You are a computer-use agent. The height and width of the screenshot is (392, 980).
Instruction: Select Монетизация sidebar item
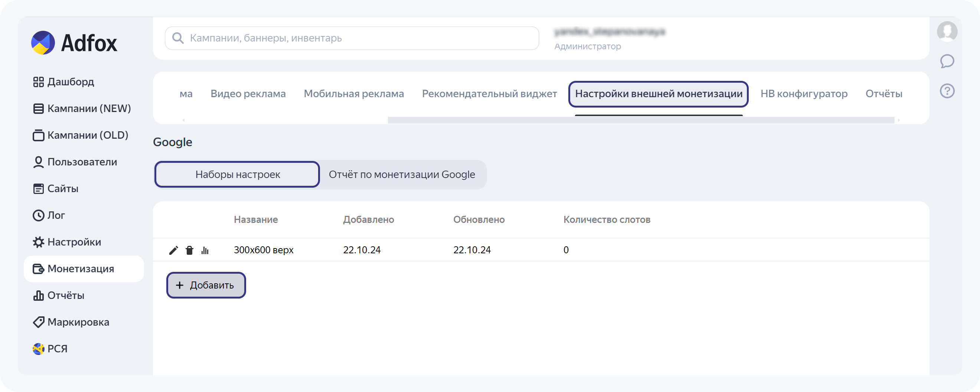(84, 269)
